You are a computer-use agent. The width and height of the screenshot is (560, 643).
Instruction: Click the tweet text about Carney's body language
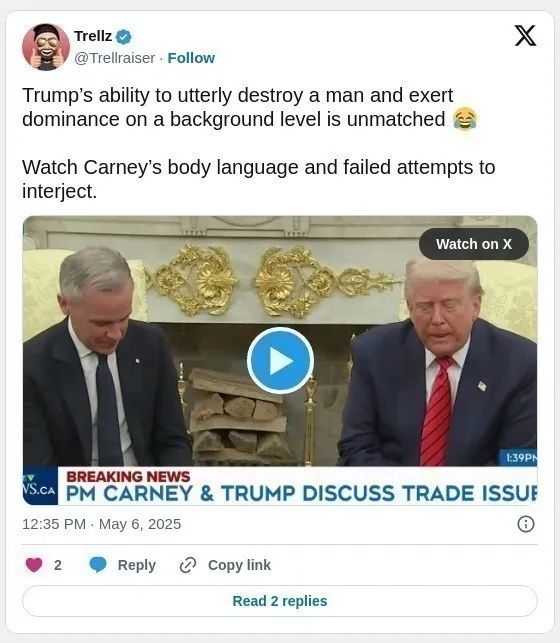point(259,179)
